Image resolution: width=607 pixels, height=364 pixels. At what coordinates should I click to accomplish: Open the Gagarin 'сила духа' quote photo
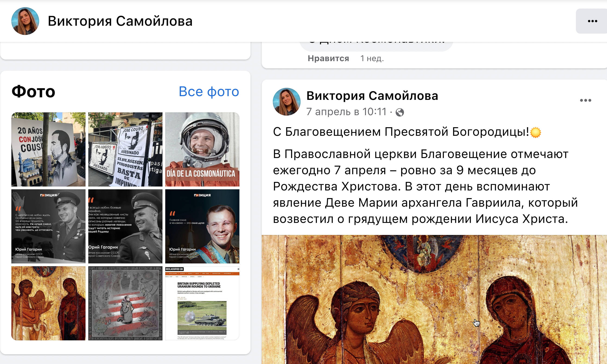point(202,226)
